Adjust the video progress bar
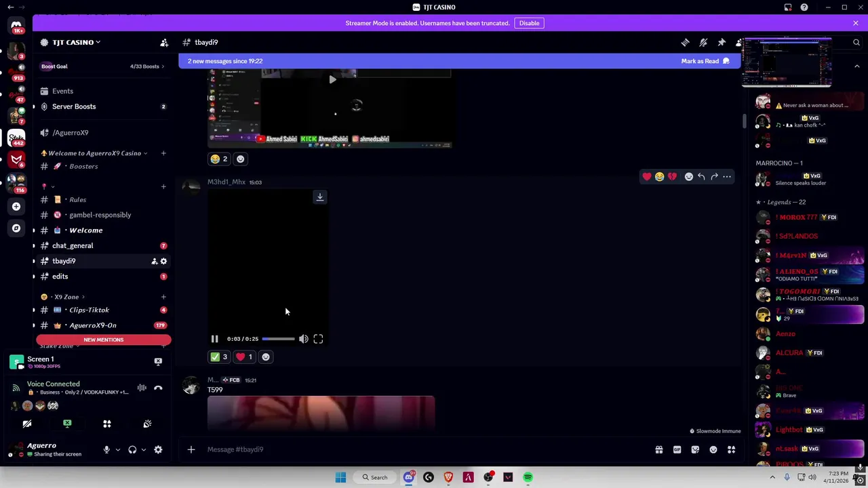This screenshot has width=868, height=488. click(278, 339)
